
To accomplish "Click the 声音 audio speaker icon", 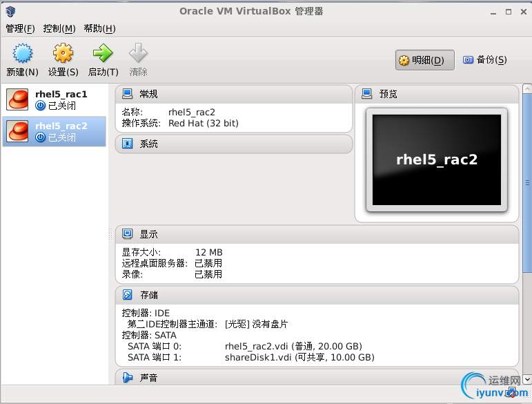I will [x=127, y=378].
